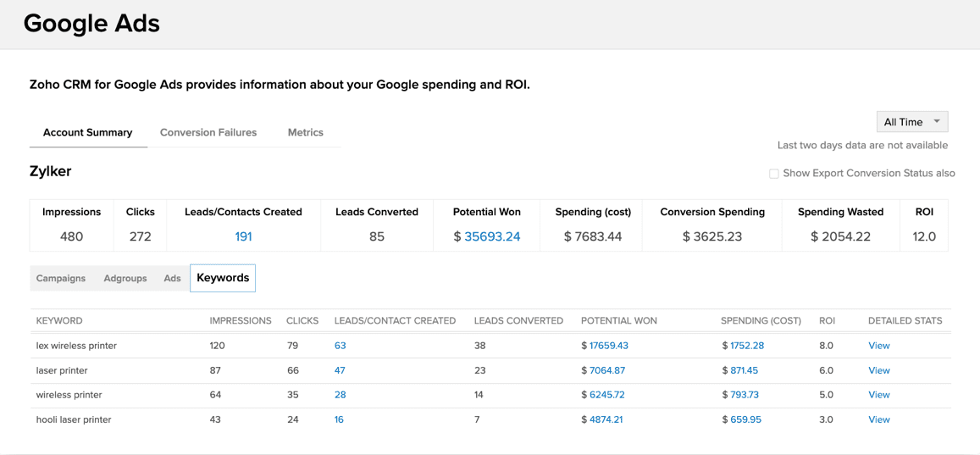This screenshot has height=455, width=980.
Task: Select the wireless printer keyword text
Action: pos(69,395)
